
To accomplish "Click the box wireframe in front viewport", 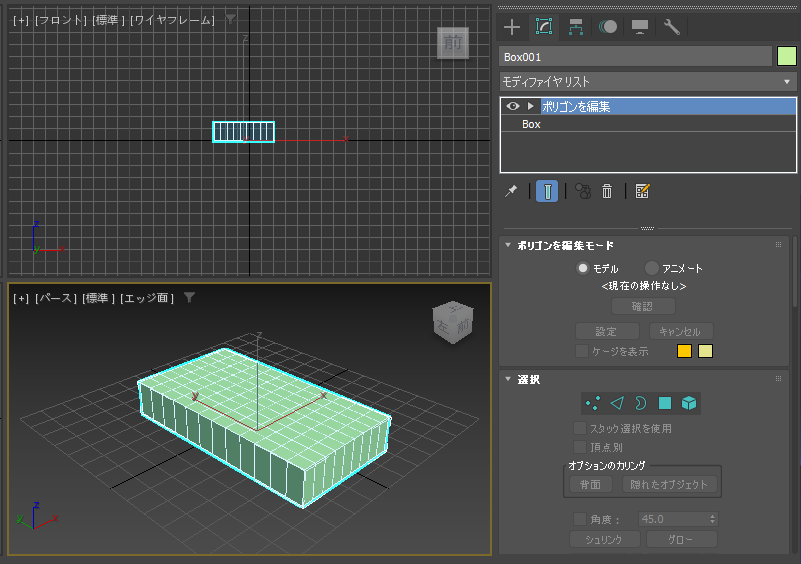I will point(244,132).
